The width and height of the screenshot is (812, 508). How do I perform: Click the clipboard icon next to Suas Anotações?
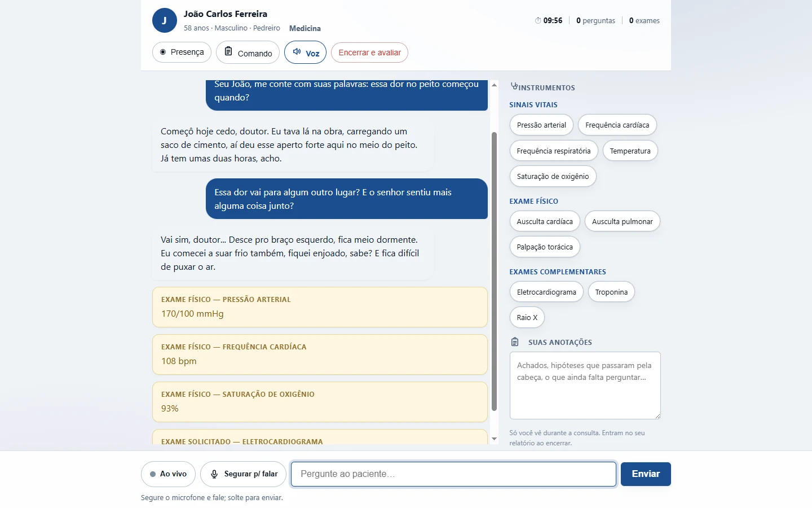pos(515,342)
